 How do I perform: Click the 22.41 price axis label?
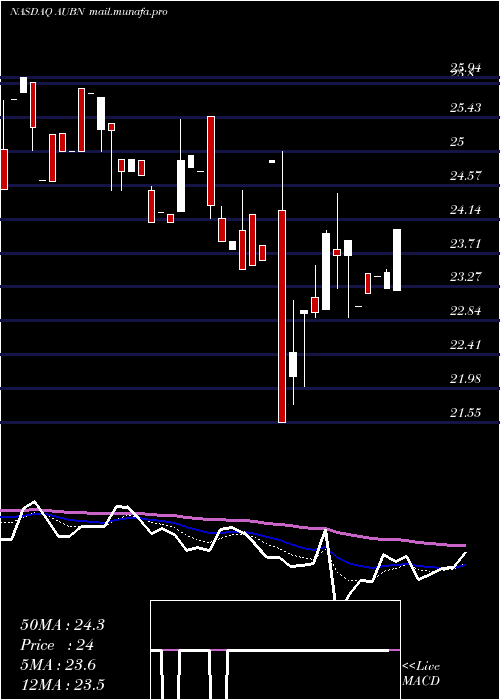[466, 345]
